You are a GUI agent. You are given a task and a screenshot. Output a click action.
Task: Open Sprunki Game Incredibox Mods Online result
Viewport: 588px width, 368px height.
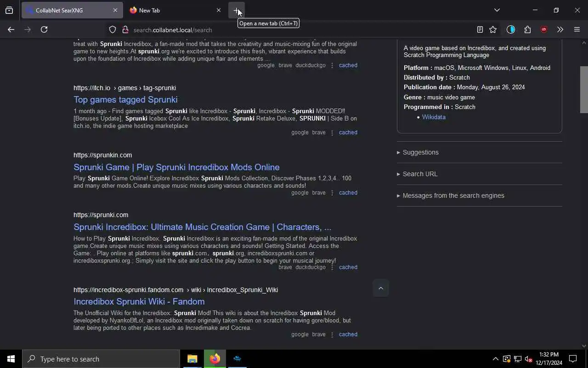point(176,167)
